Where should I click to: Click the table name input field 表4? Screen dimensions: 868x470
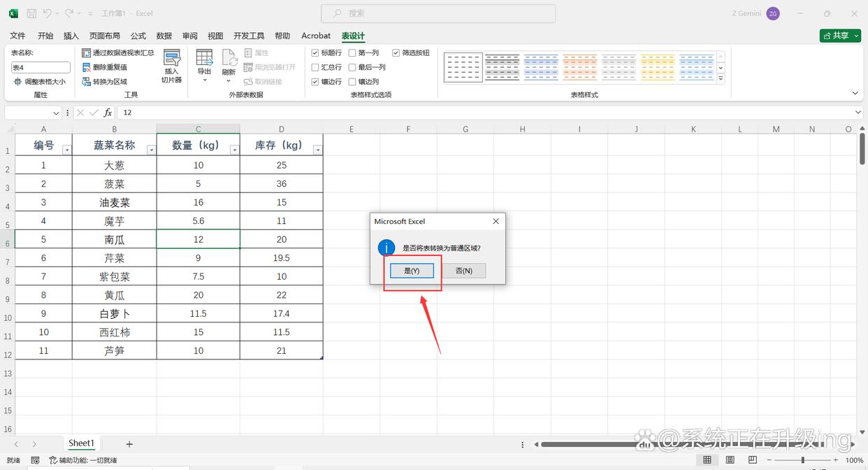(x=41, y=68)
